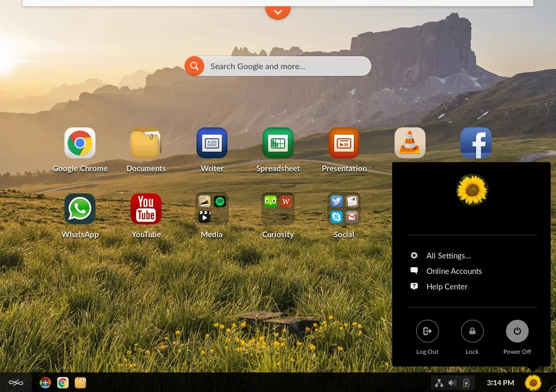Open the App Center taskbar icon
The width and height of the screenshot is (556, 392).
coord(45,383)
